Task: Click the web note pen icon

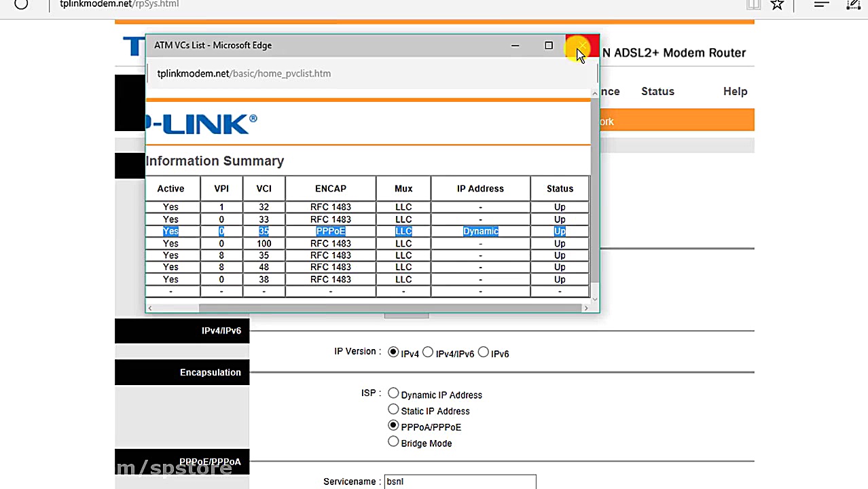Action: point(853,5)
